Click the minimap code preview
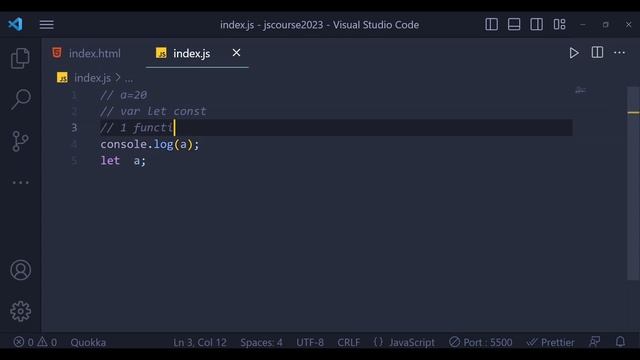 [580, 90]
